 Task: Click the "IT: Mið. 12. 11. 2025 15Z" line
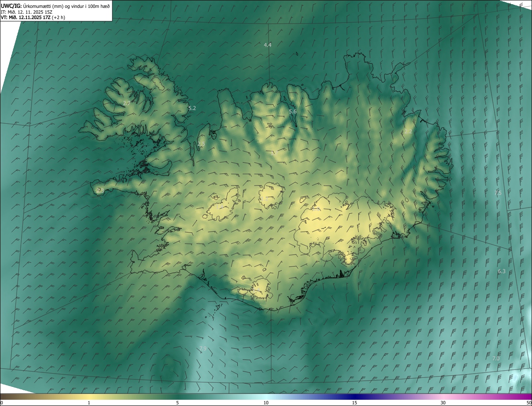27,12
